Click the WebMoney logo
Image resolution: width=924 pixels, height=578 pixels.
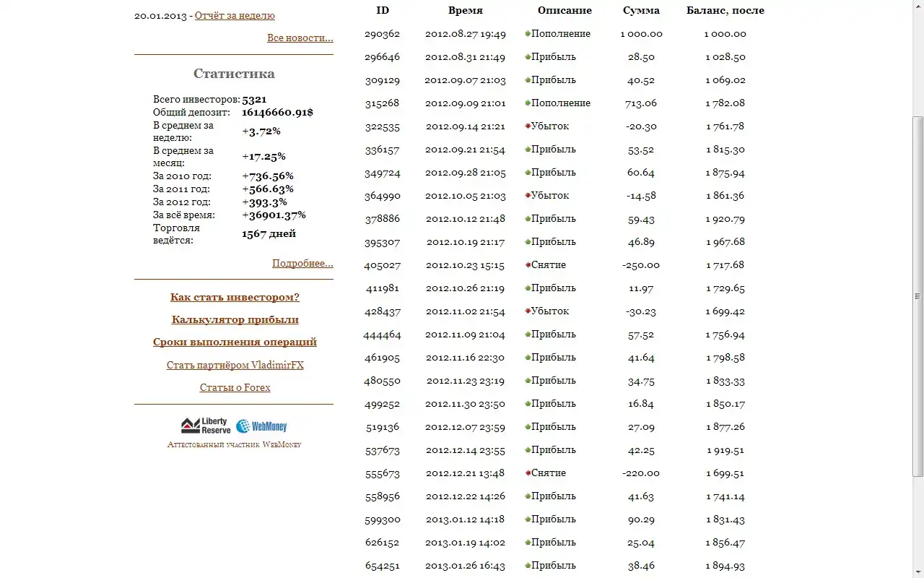coord(261,426)
